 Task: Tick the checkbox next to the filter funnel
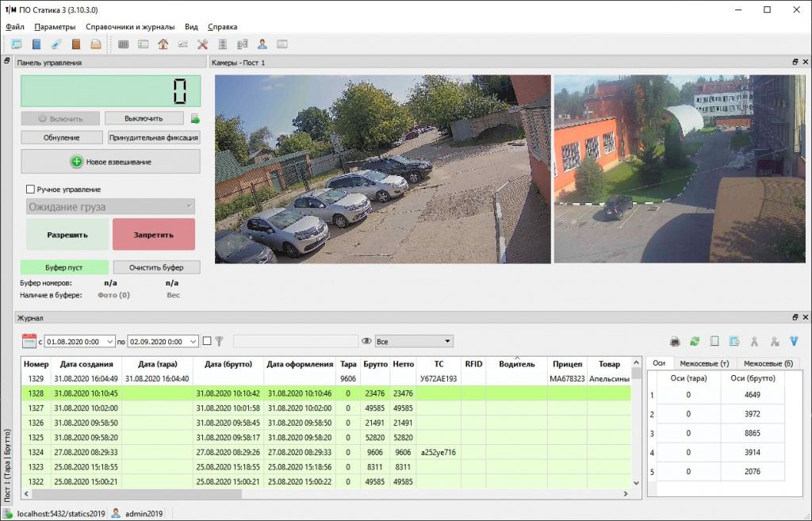207,341
